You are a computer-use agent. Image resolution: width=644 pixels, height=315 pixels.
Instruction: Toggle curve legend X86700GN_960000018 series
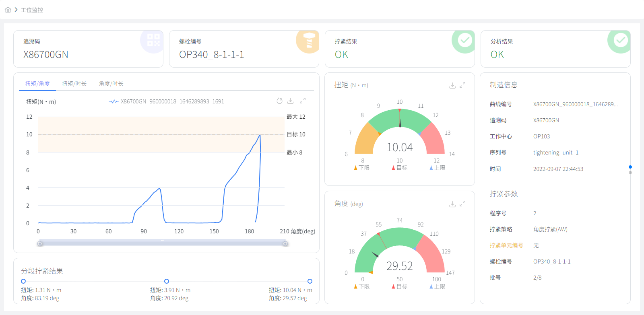167,102
